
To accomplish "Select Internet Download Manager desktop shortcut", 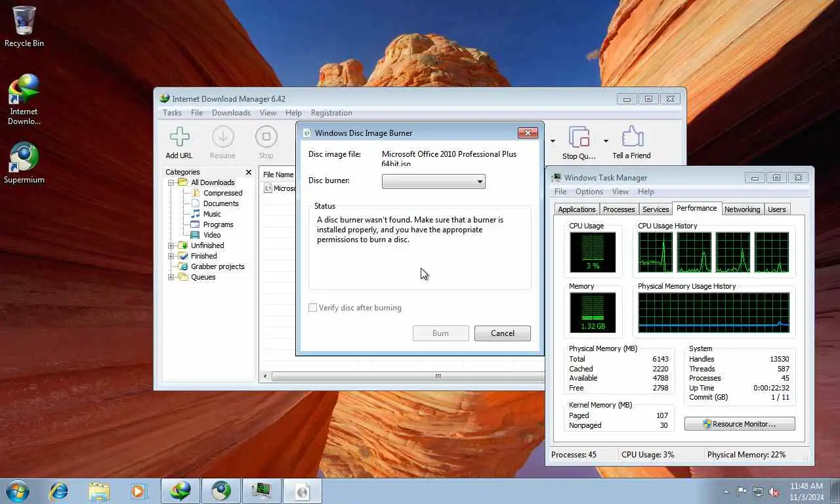I will pos(24,89).
